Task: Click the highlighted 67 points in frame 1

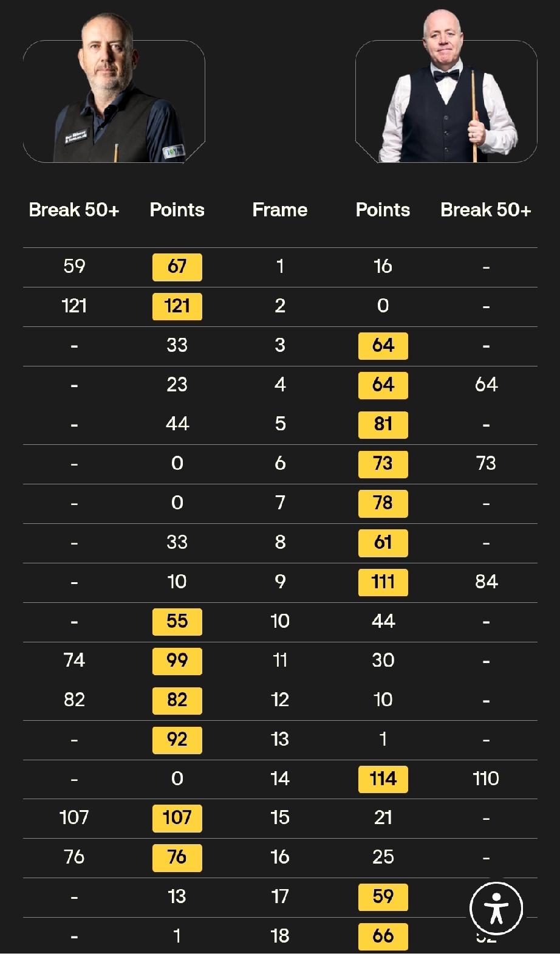Action: tap(177, 267)
